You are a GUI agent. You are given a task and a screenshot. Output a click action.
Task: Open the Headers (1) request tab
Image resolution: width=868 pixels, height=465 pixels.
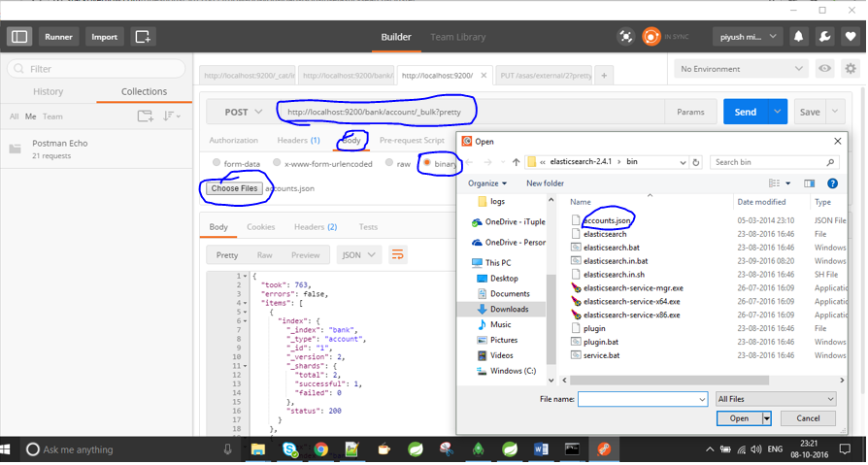click(x=298, y=141)
